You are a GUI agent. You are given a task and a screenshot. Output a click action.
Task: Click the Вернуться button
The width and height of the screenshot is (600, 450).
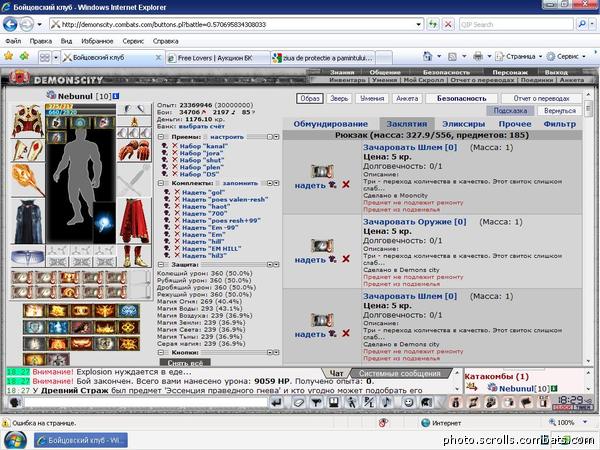tap(559, 111)
